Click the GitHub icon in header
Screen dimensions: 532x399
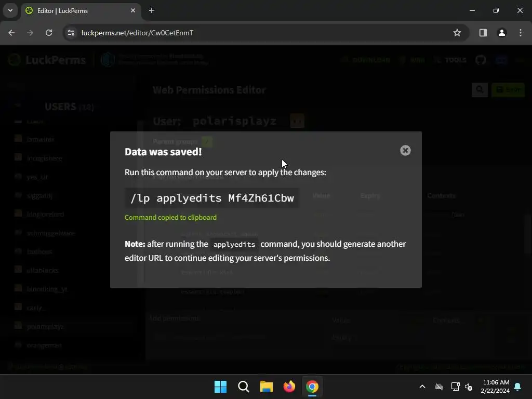tap(481, 60)
